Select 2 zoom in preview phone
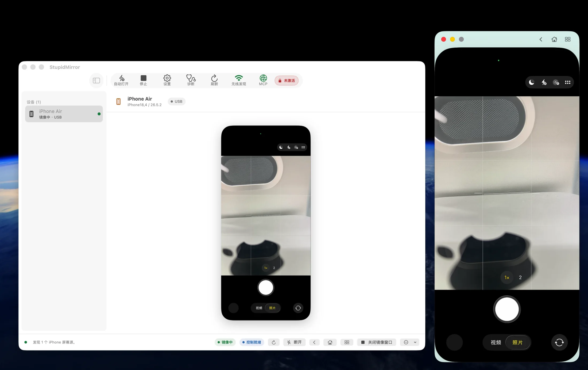 click(x=274, y=268)
